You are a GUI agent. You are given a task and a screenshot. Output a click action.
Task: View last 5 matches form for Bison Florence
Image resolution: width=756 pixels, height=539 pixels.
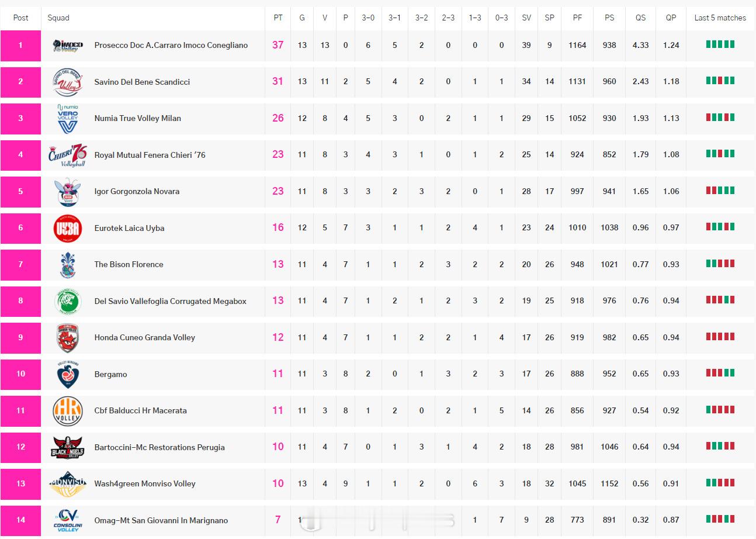pos(720,264)
